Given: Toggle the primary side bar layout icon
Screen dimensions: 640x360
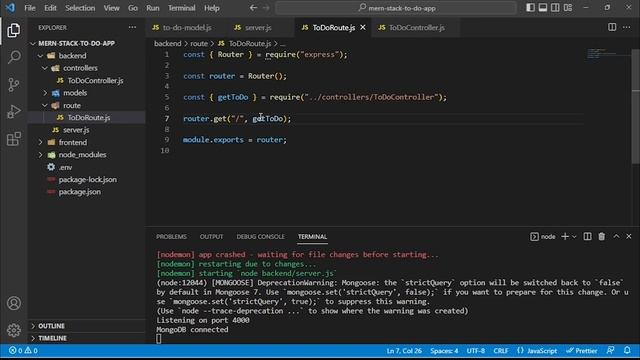Looking at the screenshot, I should 530,8.
